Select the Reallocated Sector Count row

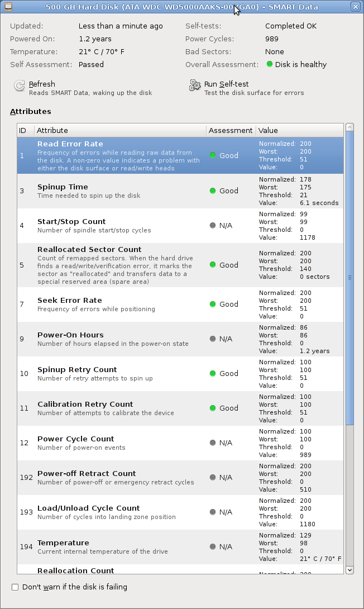click(x=180, y=265)
